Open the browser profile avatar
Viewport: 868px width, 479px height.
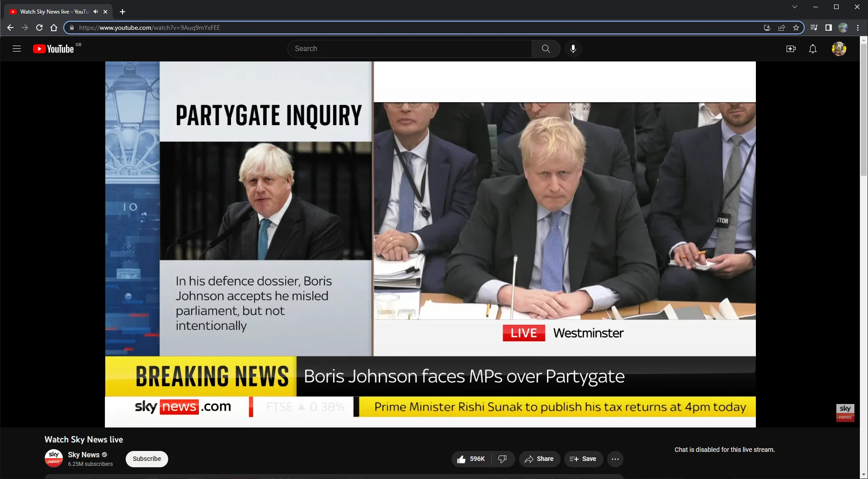pos(843,28)
